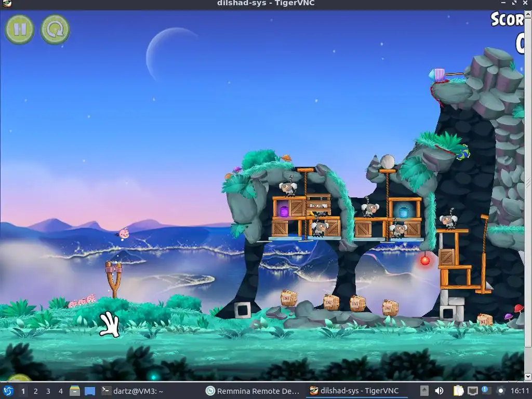This screenshot has height=399, width=532.
Task: Click the VNC scrollbar down arrow
Action: [x=528, y=377]
